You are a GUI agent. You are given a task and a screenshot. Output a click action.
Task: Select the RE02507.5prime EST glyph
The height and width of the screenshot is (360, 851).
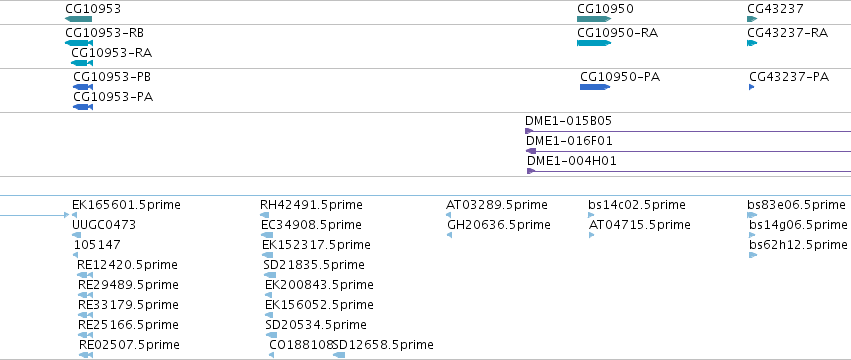point(86,355)
